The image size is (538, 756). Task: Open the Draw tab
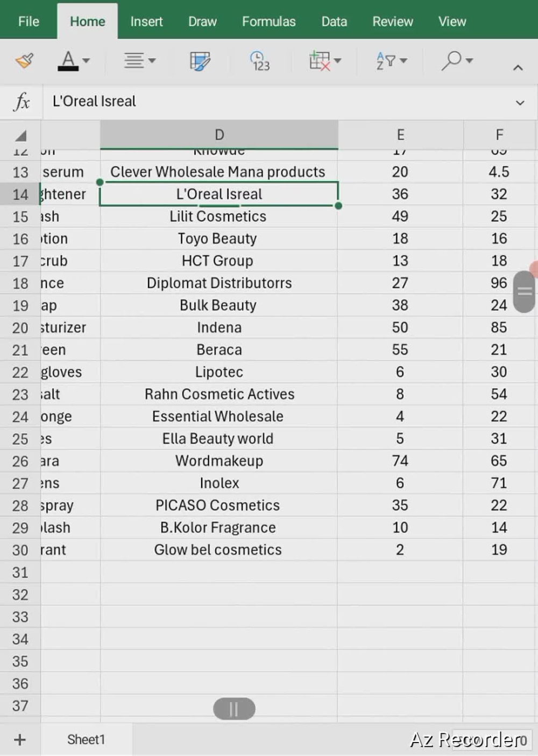coord(202,22)
